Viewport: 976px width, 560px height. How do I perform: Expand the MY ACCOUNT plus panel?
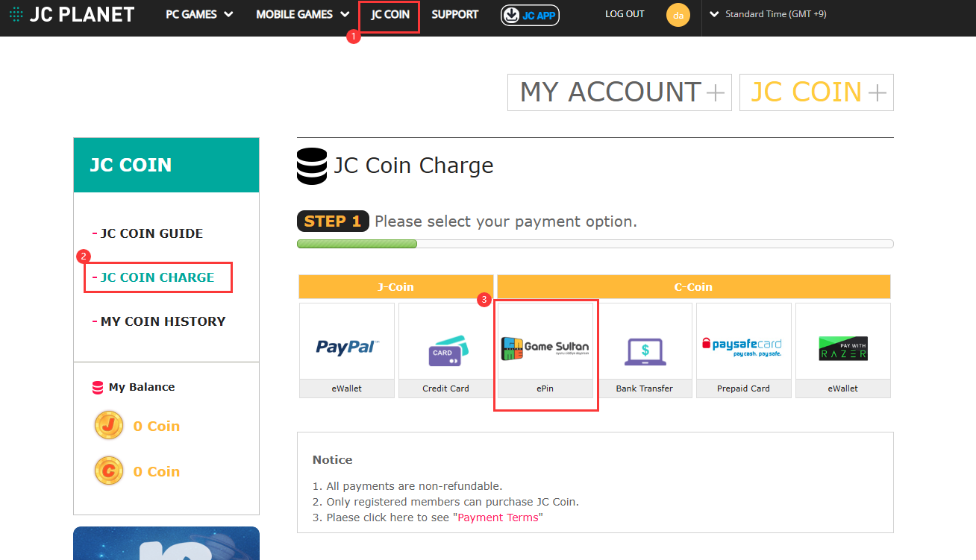pos(619,92)
